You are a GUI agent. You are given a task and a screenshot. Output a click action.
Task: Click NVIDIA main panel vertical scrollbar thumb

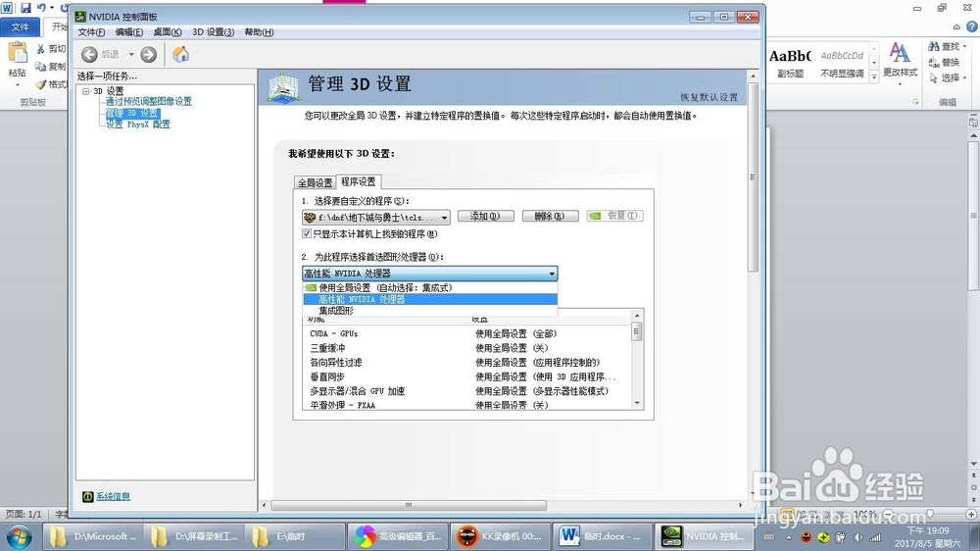coord(753,177)
